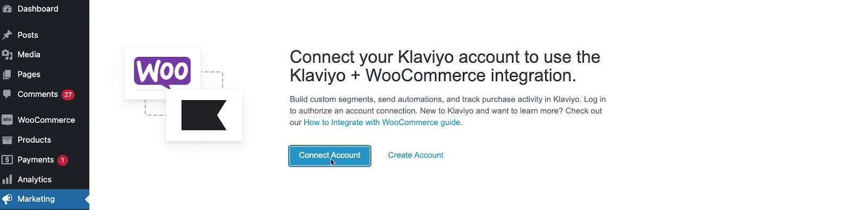Click the WooCommerce sidebar icon
868x210 pixels.
[7, 120]
